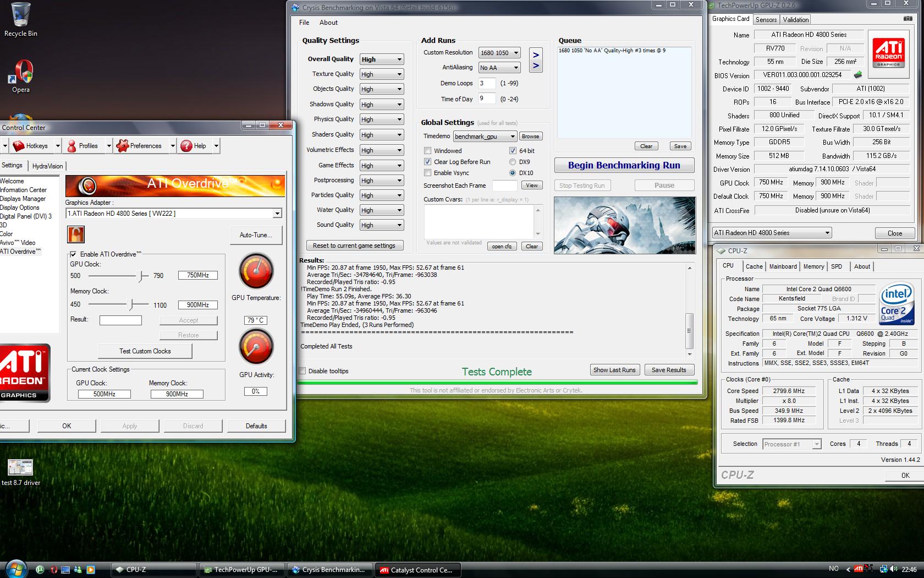
Task: Toggle Enable ATI Overdrive checkbox
Action: pos(73,254)
